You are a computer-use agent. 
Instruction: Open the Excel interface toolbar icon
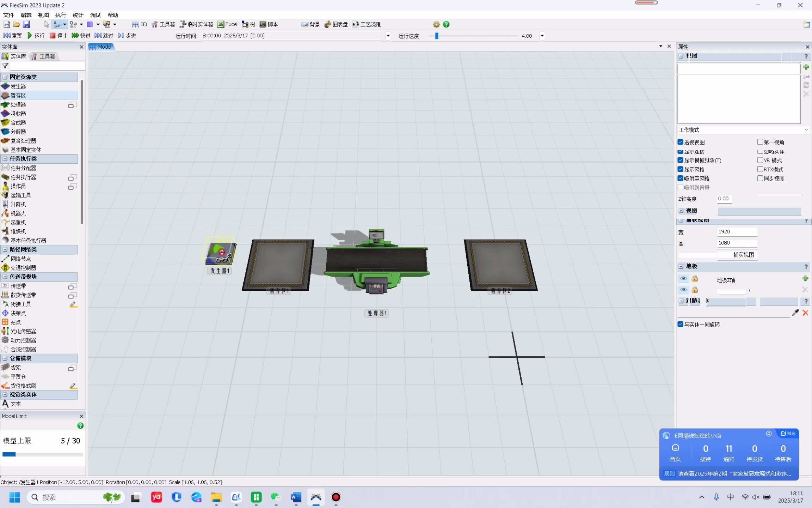pos(227,24)
